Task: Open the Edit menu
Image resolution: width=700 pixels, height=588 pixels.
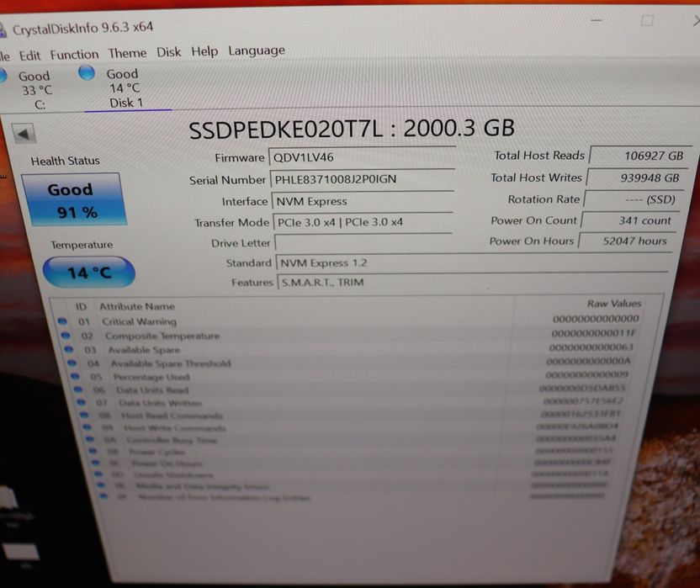Action: [29, 56]
